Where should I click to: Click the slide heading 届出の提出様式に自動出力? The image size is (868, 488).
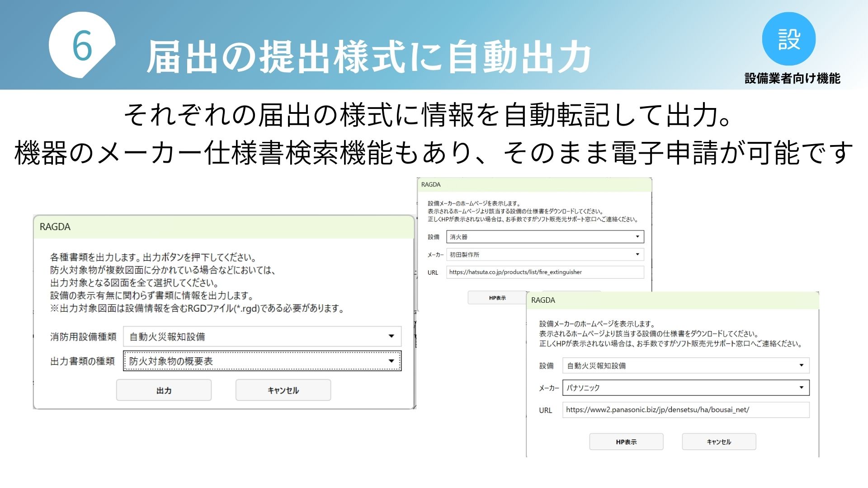click(x=368, y=57)
